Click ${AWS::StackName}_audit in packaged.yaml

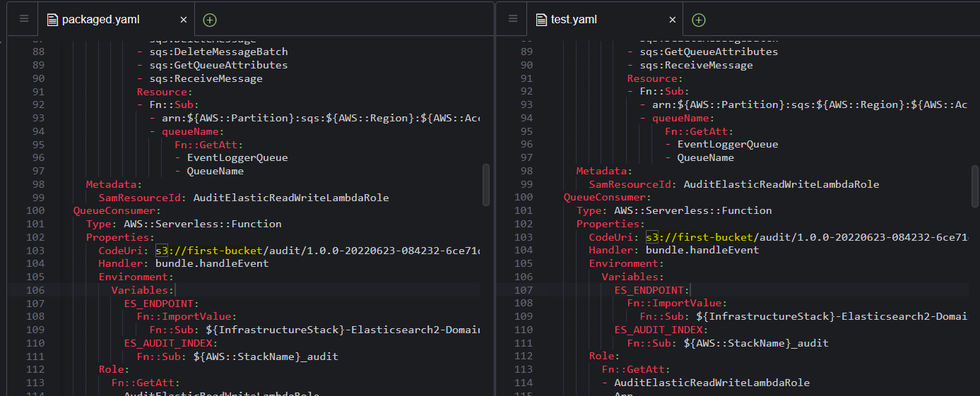click(x=266, y=356)
